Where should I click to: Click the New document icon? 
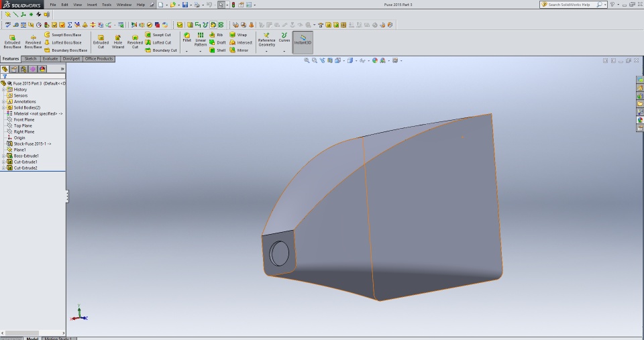coord(160,5)
